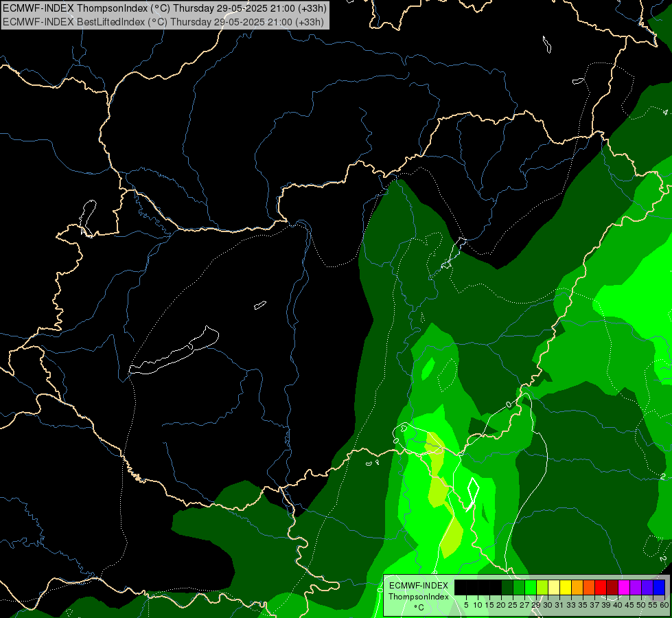Click the ECMWF-INDEX label in the legend
The width and height of the screenshot is (672, 618).
[x=418, y=586]
